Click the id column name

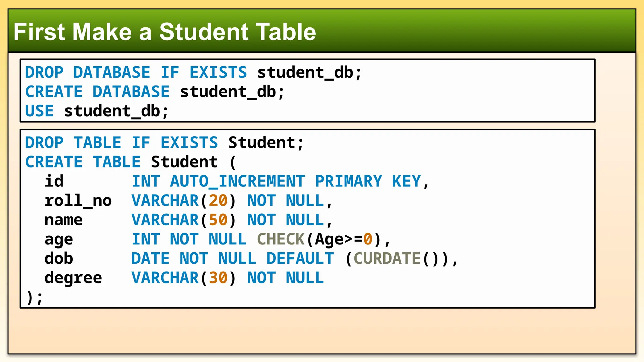tap(54, 181)
